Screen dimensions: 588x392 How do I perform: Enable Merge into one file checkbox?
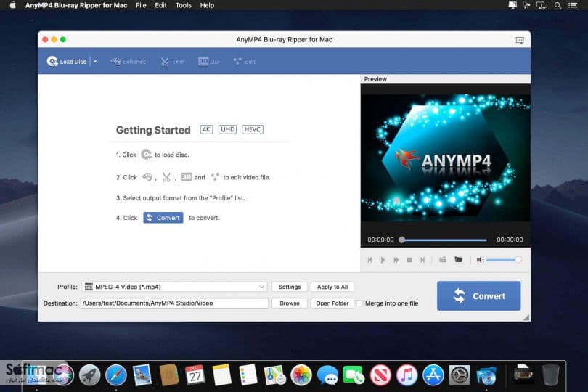point(359,303)
